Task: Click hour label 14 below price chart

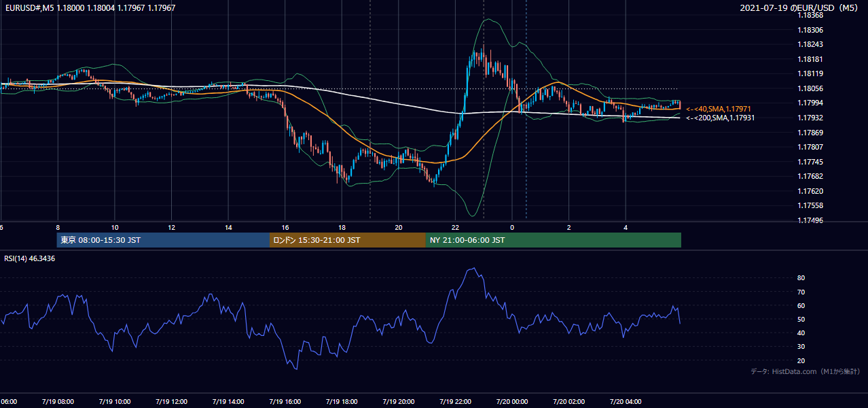Action: [x=228, y=228]
